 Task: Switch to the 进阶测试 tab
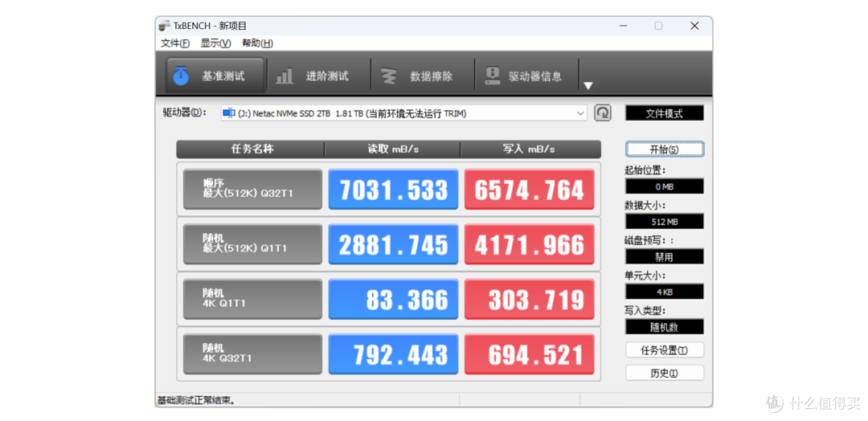pos(318,76)
